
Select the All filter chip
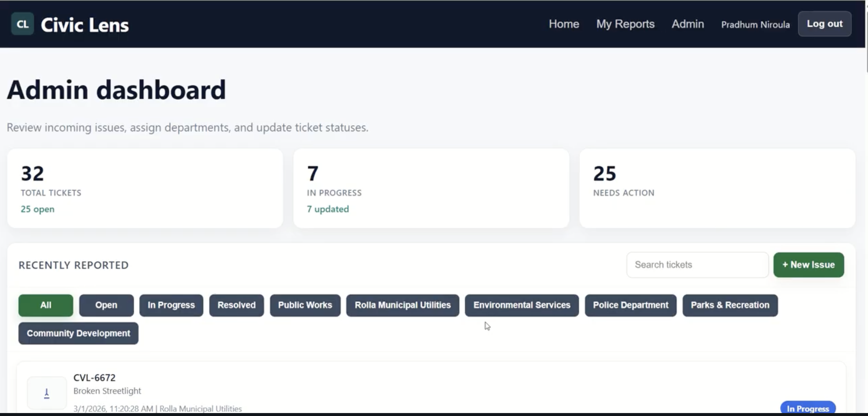(x=46, y=305)
